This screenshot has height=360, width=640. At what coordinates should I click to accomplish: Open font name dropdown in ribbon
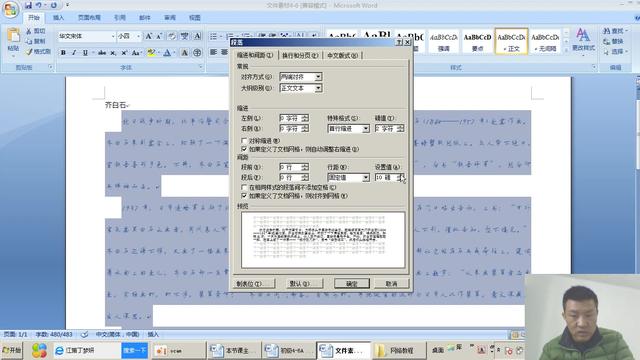113,36
